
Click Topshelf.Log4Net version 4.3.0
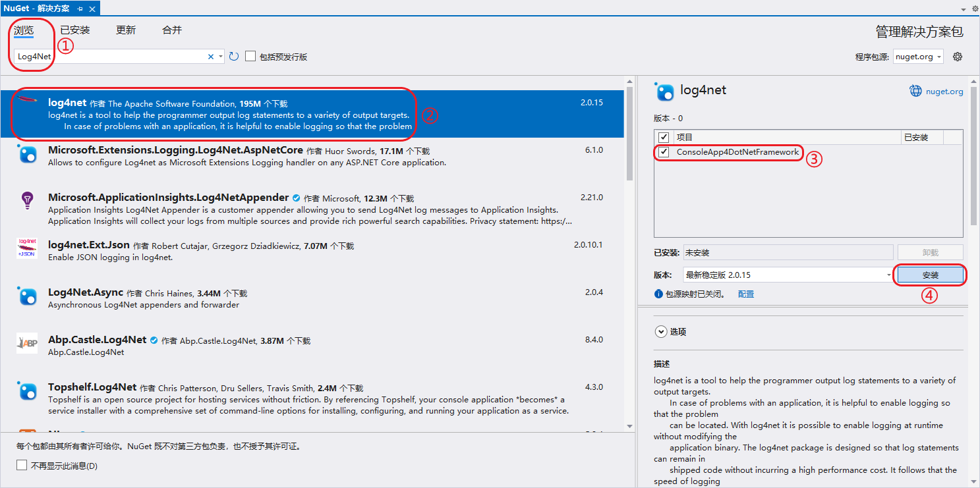(594, 387)
